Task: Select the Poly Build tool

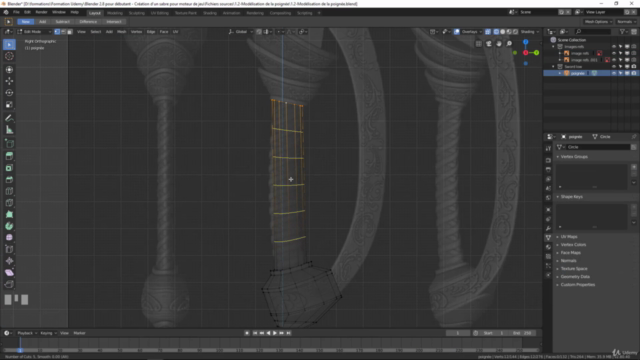Action: coord(9,214)
